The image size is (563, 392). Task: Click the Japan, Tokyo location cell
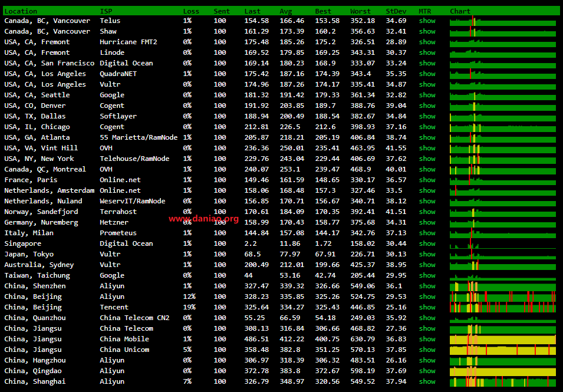[29, 254]
